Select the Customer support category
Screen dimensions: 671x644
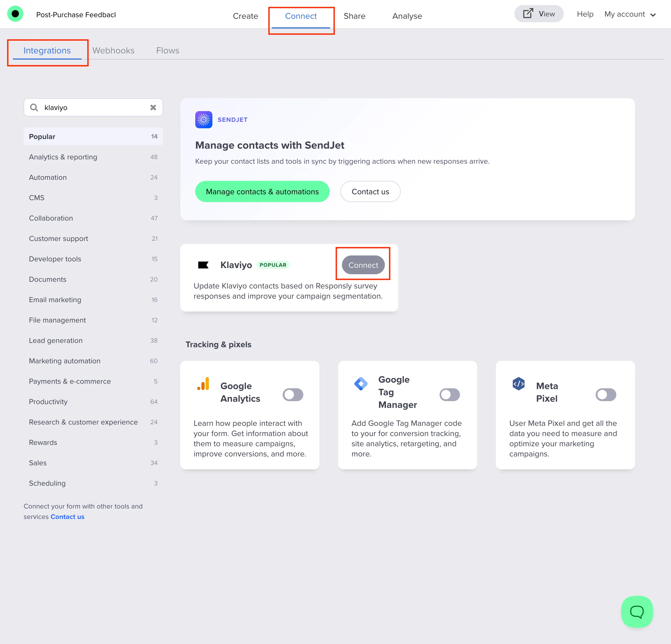[x=93, y=239]
